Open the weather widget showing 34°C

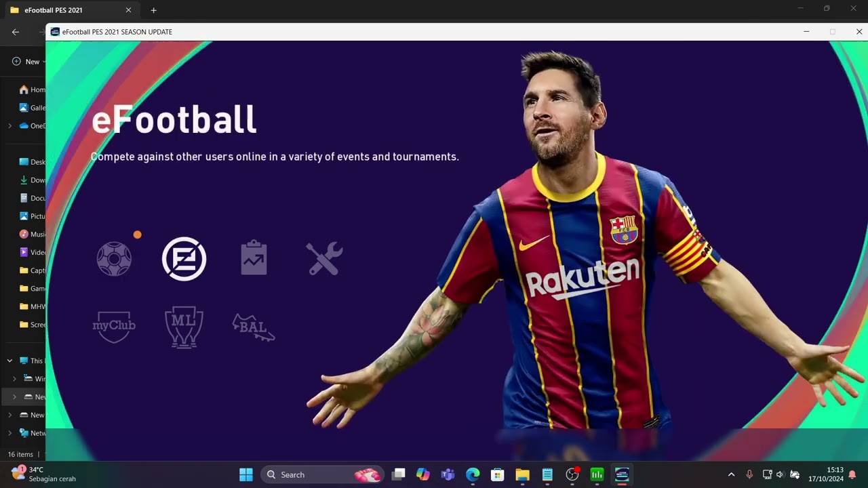(x=44, y=474)
